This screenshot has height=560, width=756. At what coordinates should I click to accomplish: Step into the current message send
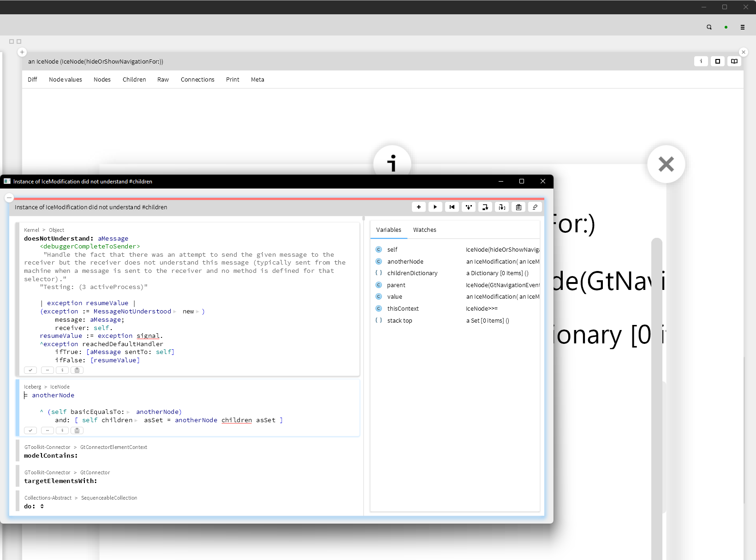pyautogui.click(x=469, y=207)
